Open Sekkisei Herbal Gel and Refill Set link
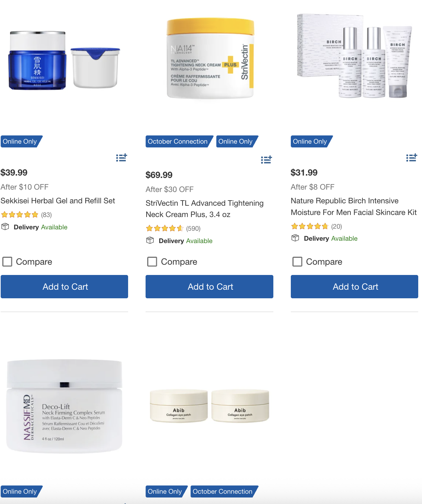This screenshot has height=504, width=422. tap(58, 201)
